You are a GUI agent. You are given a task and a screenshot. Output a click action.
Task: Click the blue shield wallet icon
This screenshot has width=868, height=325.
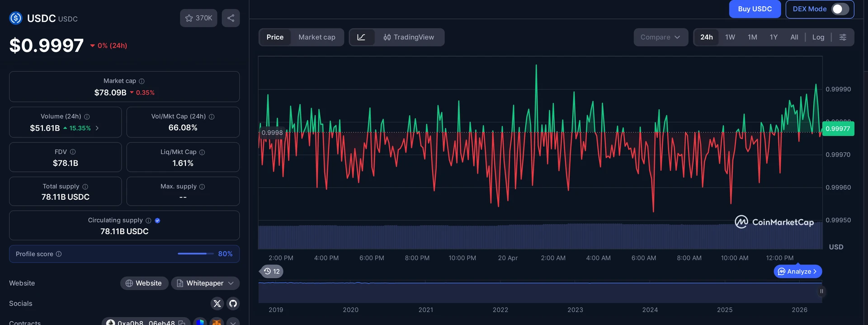pyautogui.click(x=200, y=322)
